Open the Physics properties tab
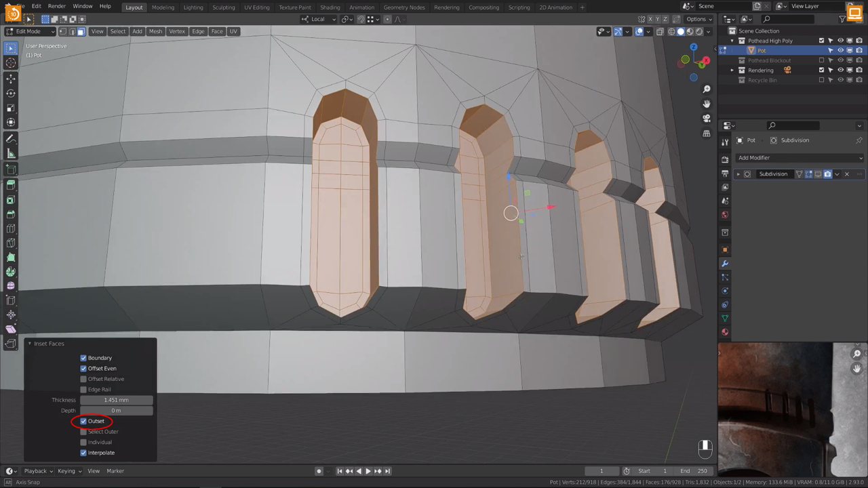The image size is (868, 488). 725,291
